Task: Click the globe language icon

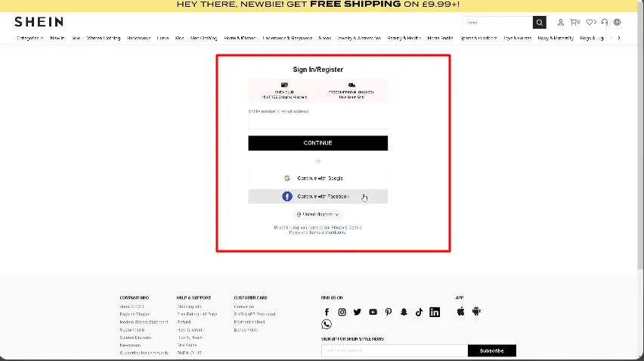Action: (x=617, y=22)
